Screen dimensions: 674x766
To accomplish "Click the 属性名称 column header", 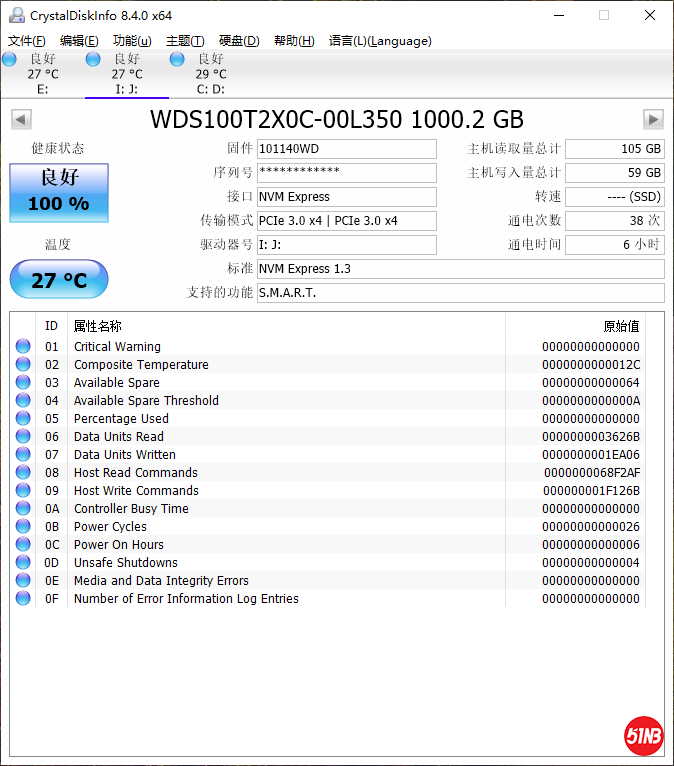I will coord(98,326).
